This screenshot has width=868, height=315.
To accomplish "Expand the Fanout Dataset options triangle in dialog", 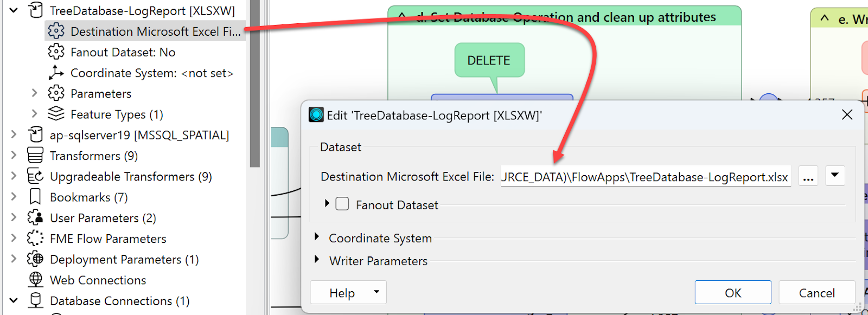I will [327, 203].
